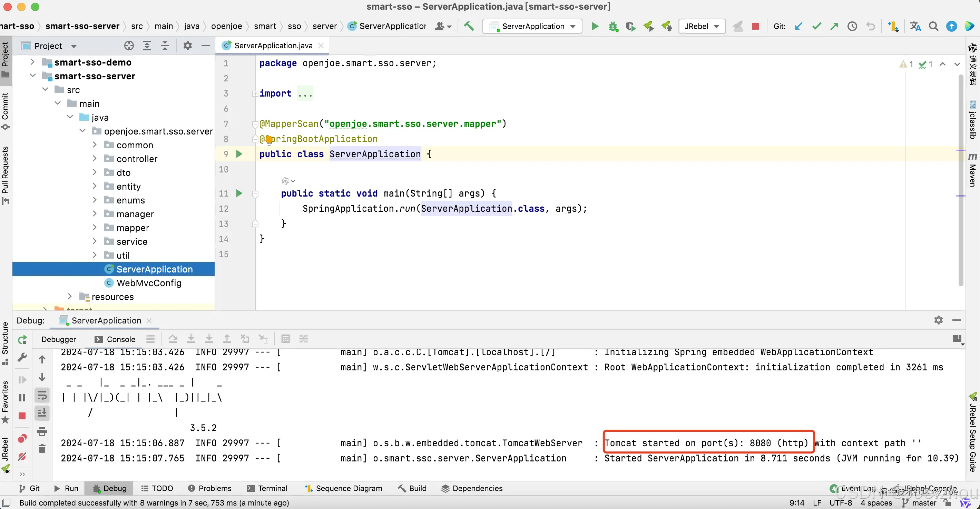Toggle mute breakpoints in the debug sidebar
The height and width of the screenshot is (509, 980).
click(22, 456)
